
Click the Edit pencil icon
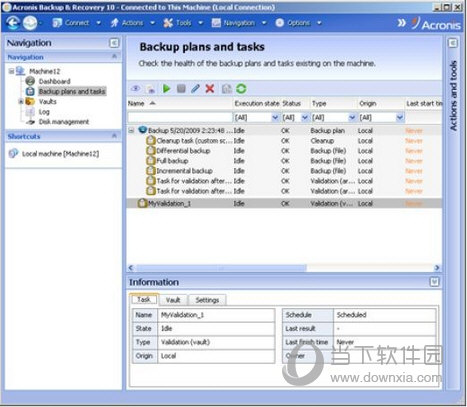196,89
